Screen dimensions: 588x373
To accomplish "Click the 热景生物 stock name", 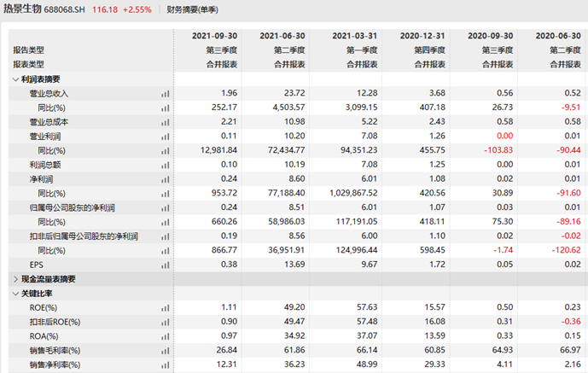I will [x=22, y=9].
